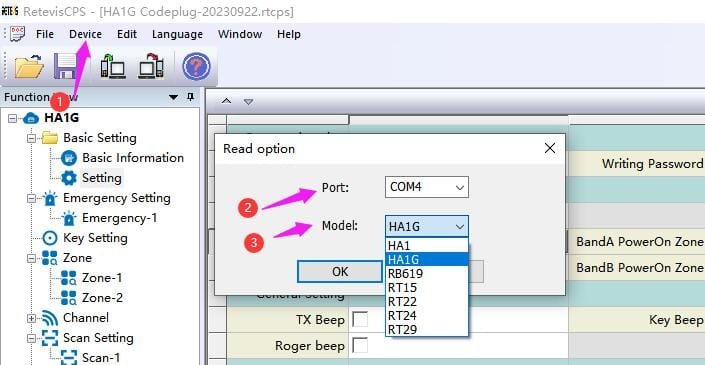The height and width of the screenshot is (365, 705).
Task: Click the Read from radio toolbar icon
Action: point(112,67)
